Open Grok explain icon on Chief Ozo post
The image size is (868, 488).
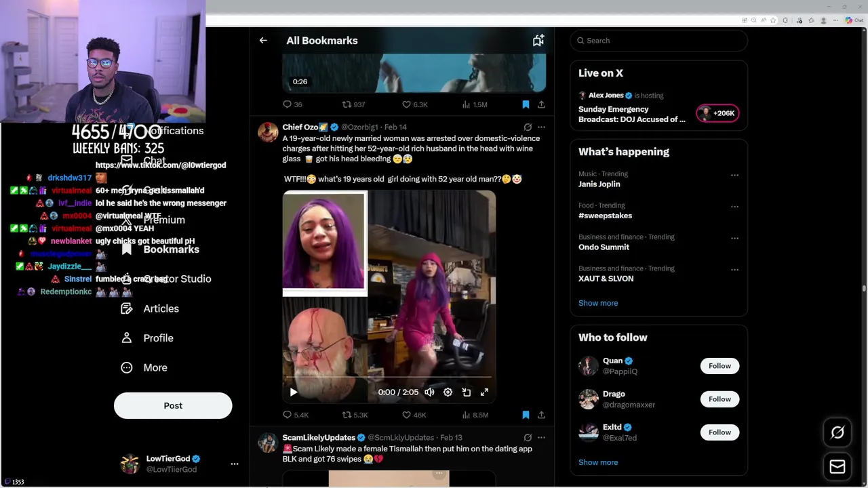pyautogui.click(x=528, y=127)
